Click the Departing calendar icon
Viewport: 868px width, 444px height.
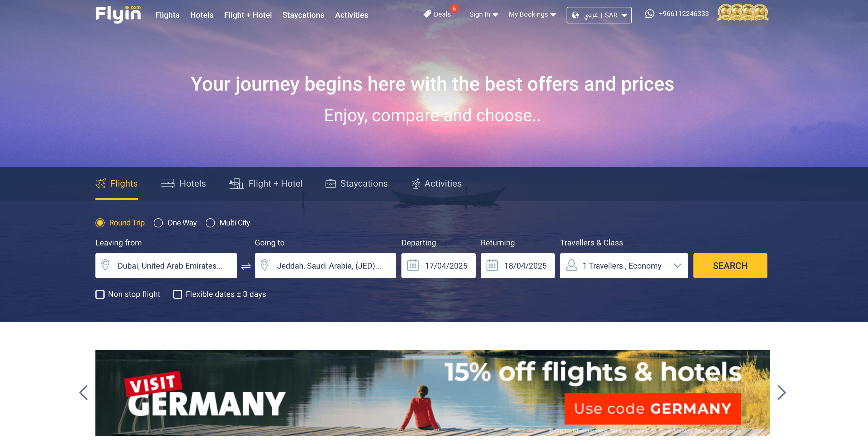413,265
